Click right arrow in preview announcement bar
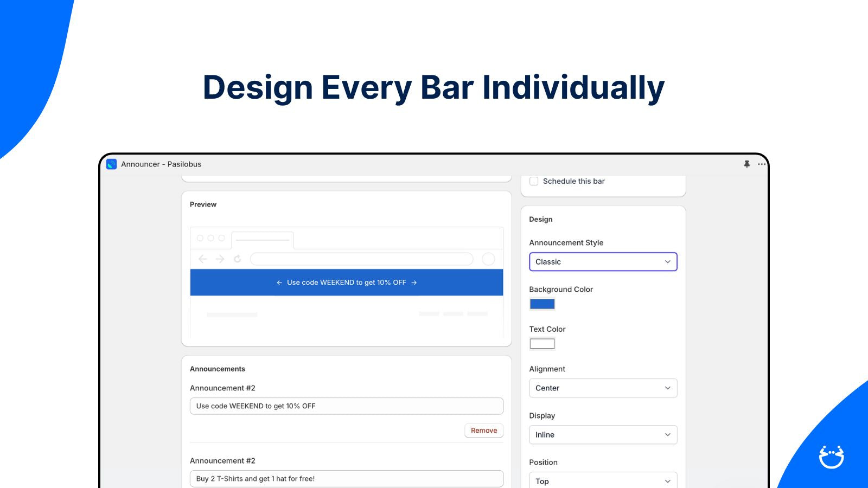Image resolution: width=868 pixels, height=488 pixels. [x=414, y=282]
